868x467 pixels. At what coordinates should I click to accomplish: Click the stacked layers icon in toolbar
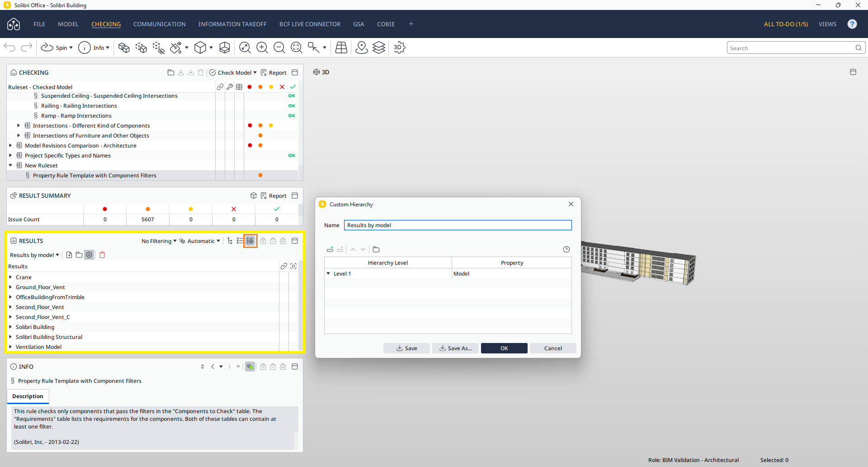(x=379, y=48)
